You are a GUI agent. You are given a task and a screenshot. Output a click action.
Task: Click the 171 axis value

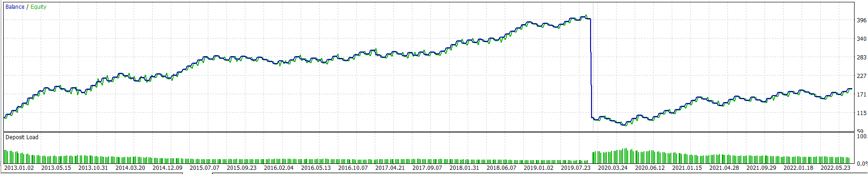coord(862,95)
